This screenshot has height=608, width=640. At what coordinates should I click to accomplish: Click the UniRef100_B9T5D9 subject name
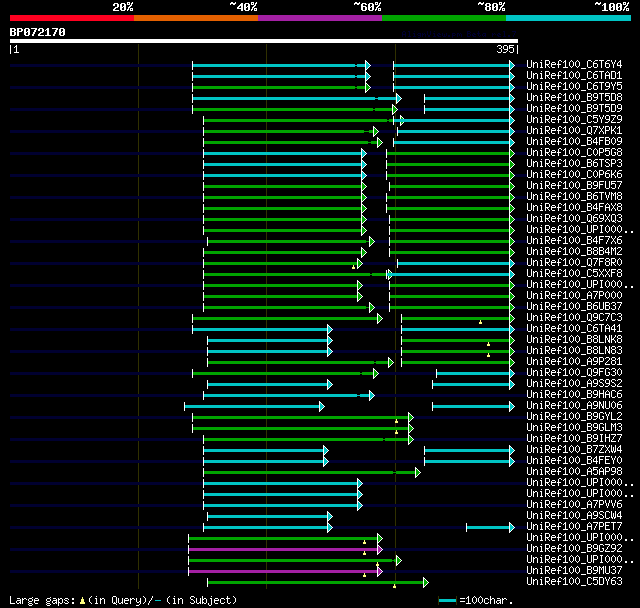click(574, 109)
